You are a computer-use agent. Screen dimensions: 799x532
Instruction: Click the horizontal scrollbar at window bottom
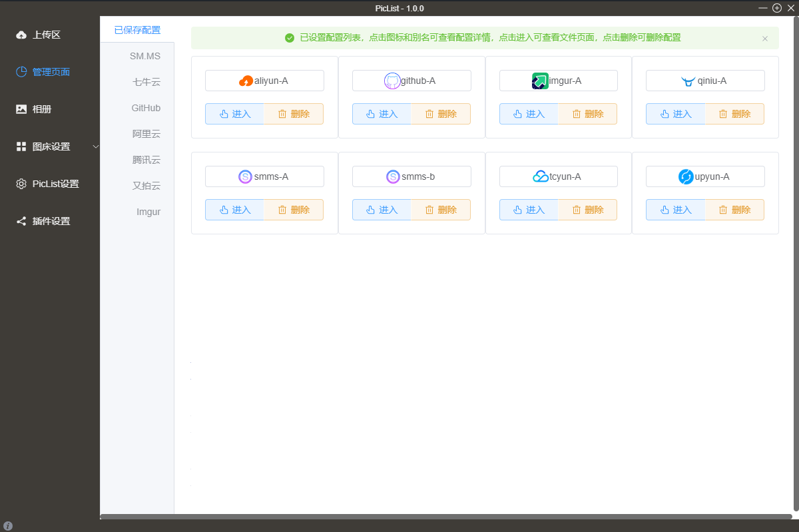click(x=446, y=517)
